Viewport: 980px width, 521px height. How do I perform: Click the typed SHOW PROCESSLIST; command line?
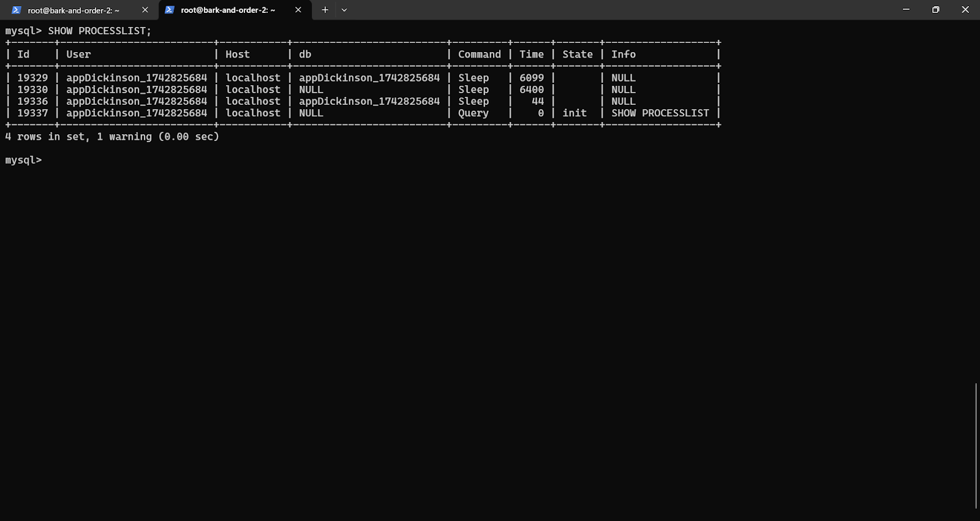tap(99, 31)
